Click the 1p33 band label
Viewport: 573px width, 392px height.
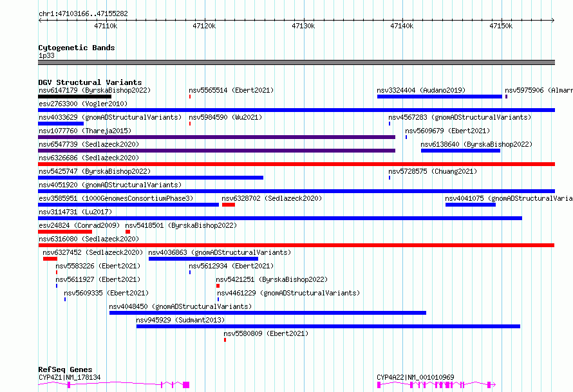[46, 55]
